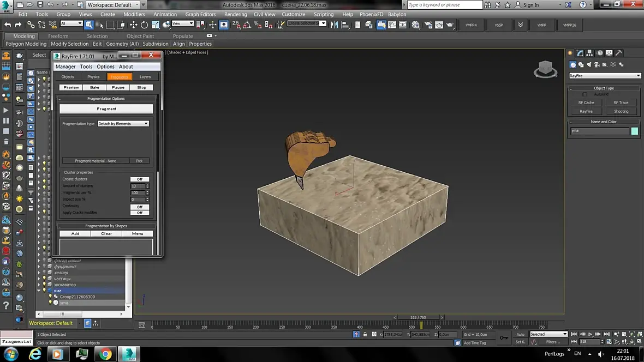The width and height of the screenshot is (644, 362).
Task: Toggle Continuity Off button in RayFire
Action: [140, 207]
